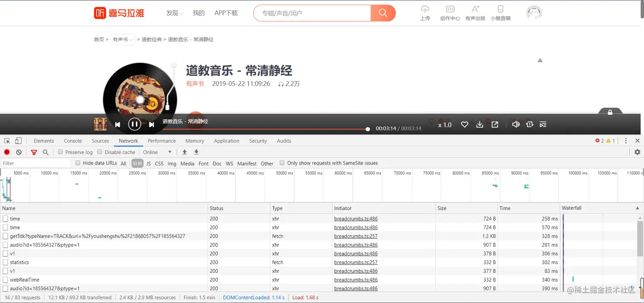Change playback speed x 1.0
The image size is (644, 303).
(445, 125)
